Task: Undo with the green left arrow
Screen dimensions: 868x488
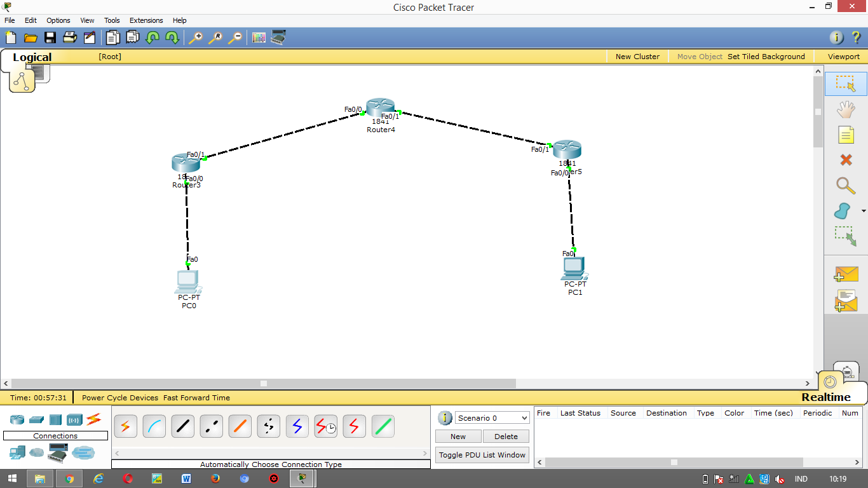Action: pos(152,37)
